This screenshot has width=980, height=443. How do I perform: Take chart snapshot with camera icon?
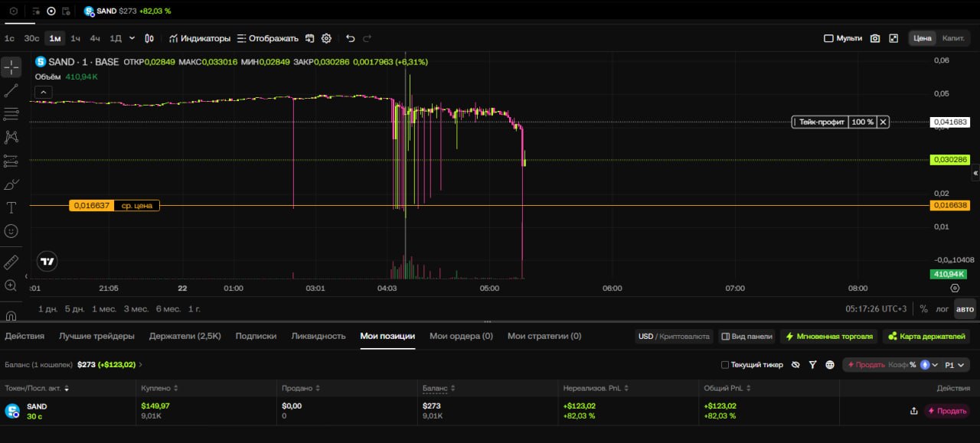pos(875,38)
